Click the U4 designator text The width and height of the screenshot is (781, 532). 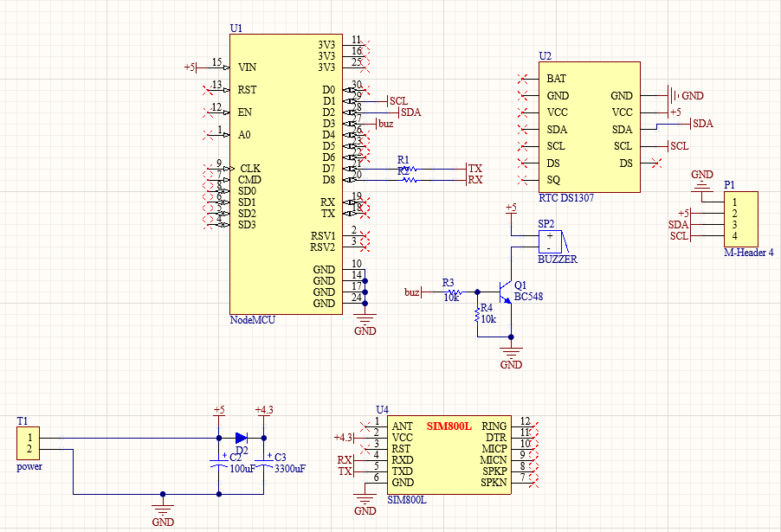pos(382,409)
